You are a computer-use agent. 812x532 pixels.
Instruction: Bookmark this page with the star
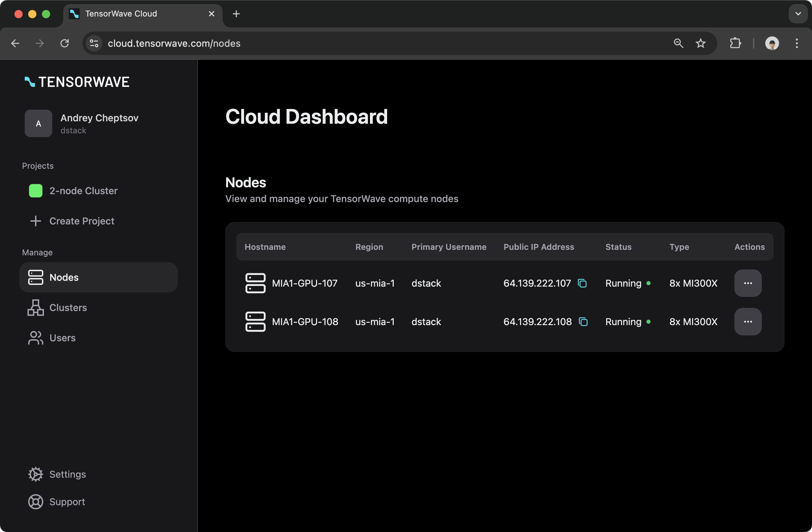click(x=700, y=43)
